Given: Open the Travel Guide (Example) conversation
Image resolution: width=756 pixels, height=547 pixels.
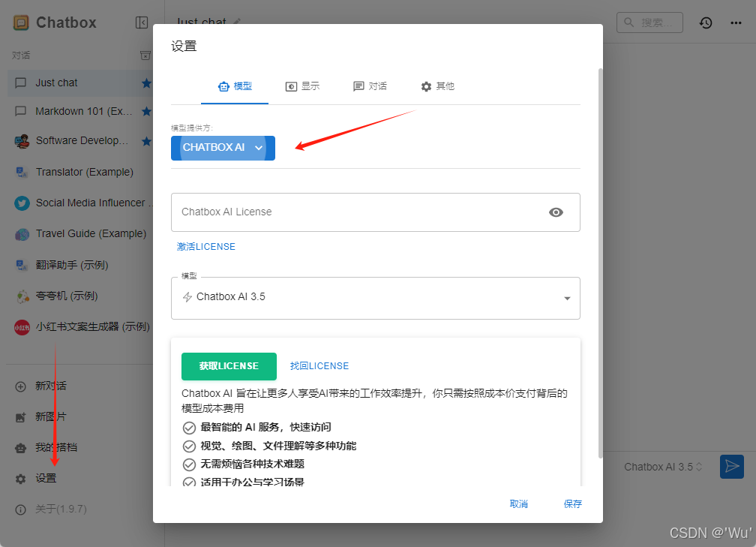Looking at the screenshot, I should (80, 234).
